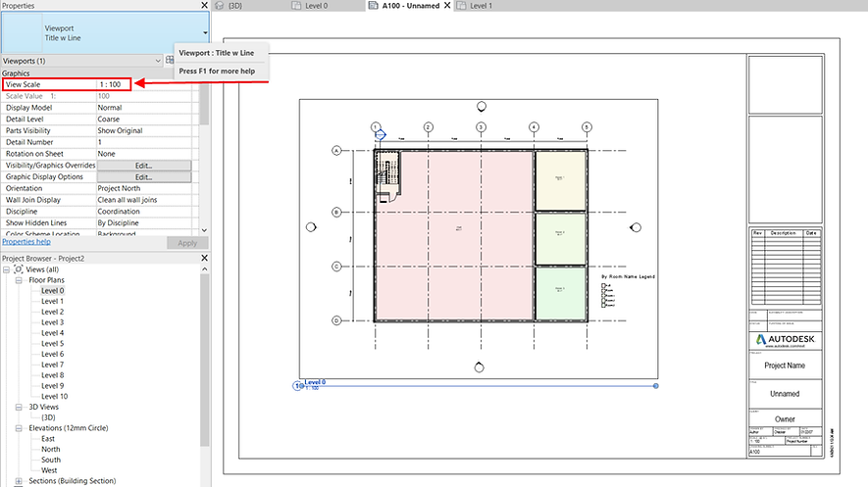Open the Viewports (1) filter dropdown
868x487 pixels.
[158, 61]
